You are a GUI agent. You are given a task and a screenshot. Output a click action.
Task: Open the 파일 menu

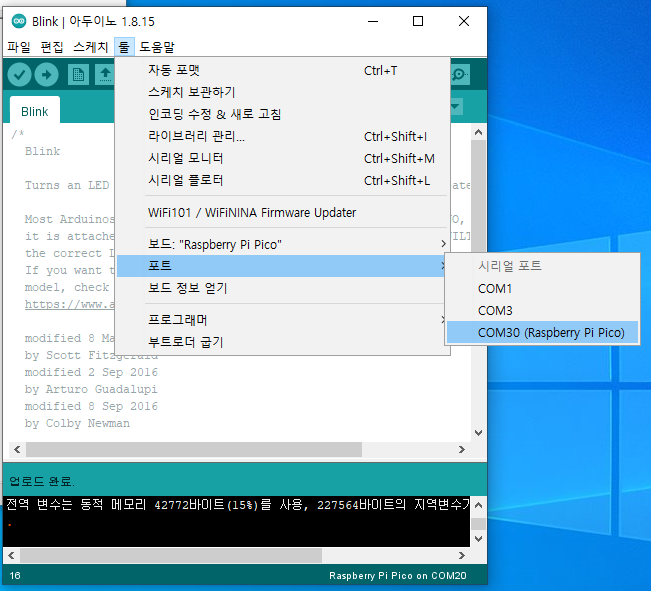[x=19, y=47]
